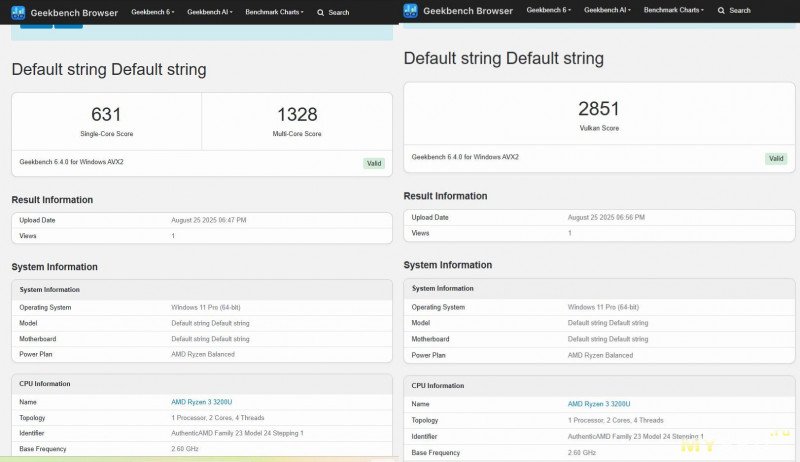Expand Benchmark Charts menu on Vulkan result page
This screenshot has width=800, height=462.
673,10
